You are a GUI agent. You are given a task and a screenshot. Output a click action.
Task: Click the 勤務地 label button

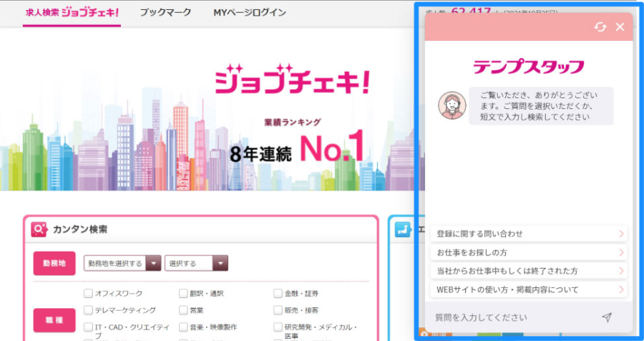point(54,263)
